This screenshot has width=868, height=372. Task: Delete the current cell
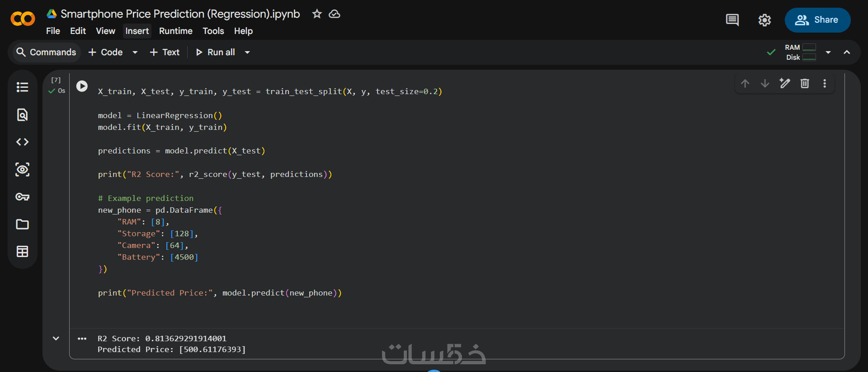pyautogui.click(x=805, y=83)
